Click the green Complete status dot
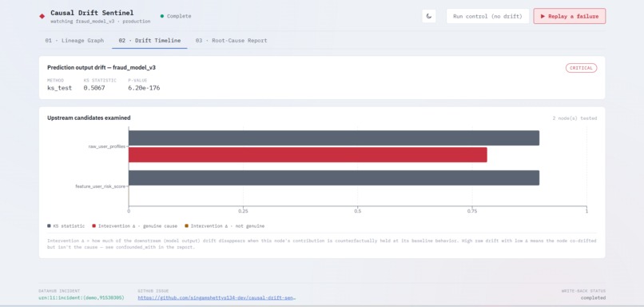The image size is (644, 307). point(162,16)
